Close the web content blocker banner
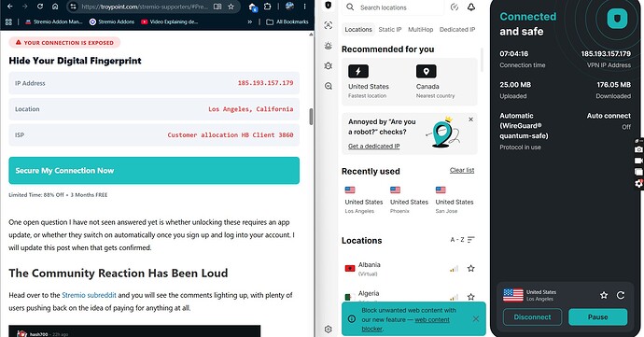This screenshot has height=337, width=644. pos(475,319)
